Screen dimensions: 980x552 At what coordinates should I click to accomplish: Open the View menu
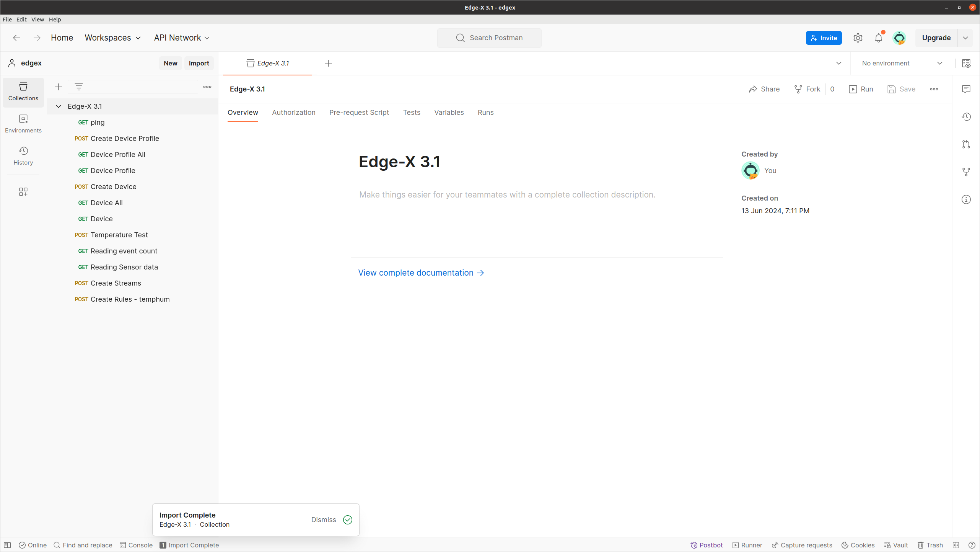click(37, 20)
